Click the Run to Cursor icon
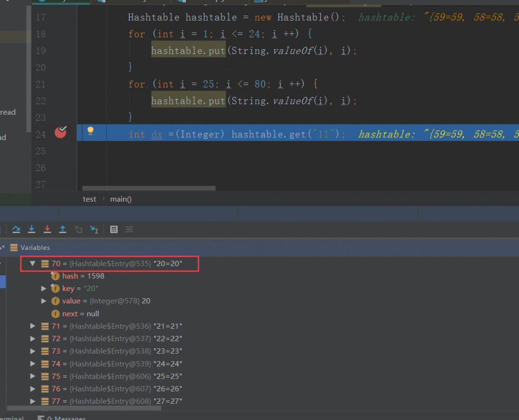This screenshot has width=519, height=420. [x=94, y=229]
